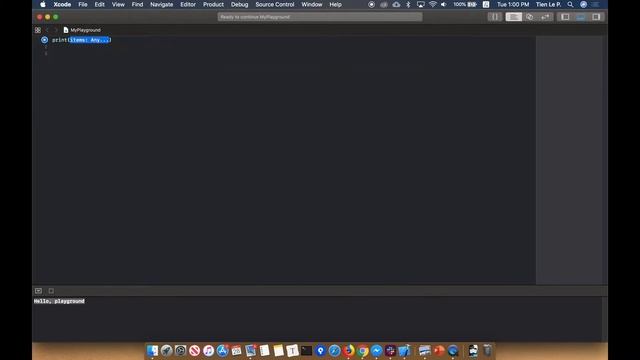Click the Tue 1:00 PM clock
Image resolution: width=640 pixels, height=360 pixels.
pyautogui.click(x=513, y=4)
